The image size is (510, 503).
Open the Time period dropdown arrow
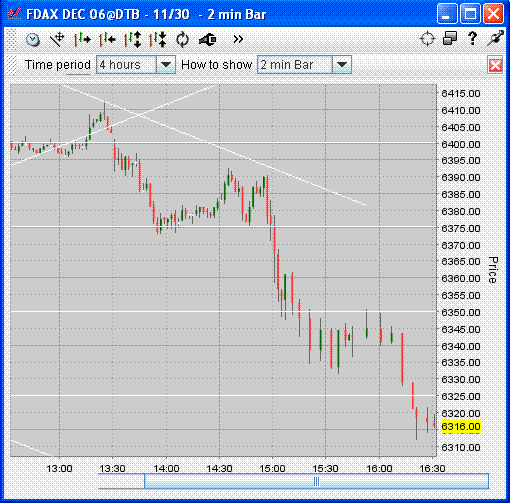point(166,65)
